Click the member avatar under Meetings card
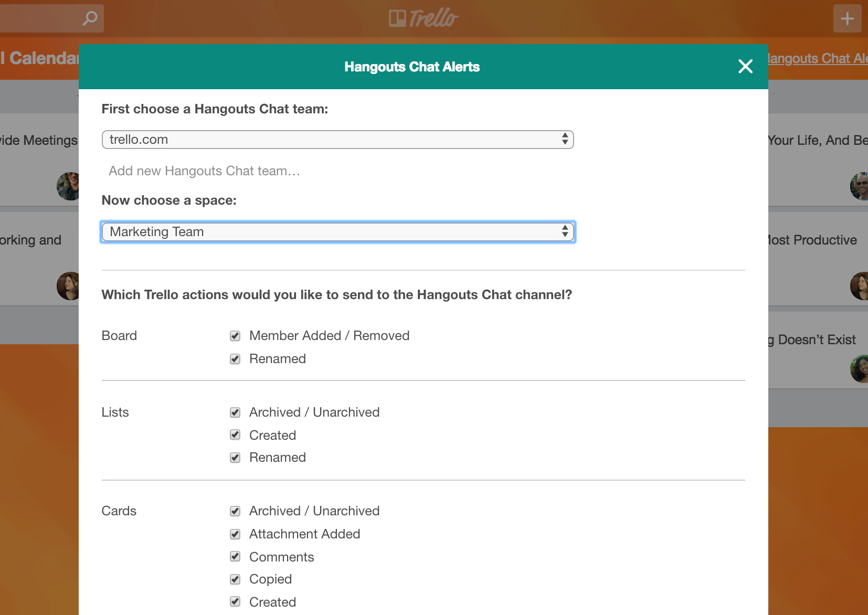 pos(68,186)
